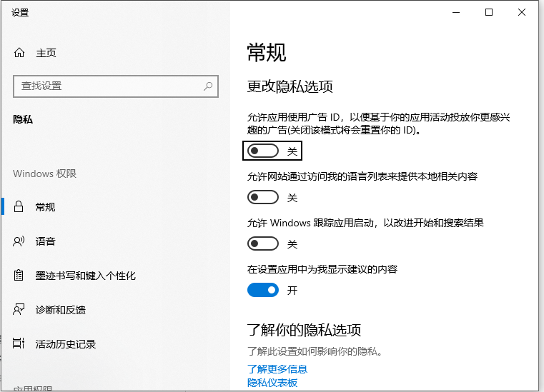This screenshot has width=544, height=392.
Task: Open the 常规 (General) settings page
Action: tap(46, 207)
